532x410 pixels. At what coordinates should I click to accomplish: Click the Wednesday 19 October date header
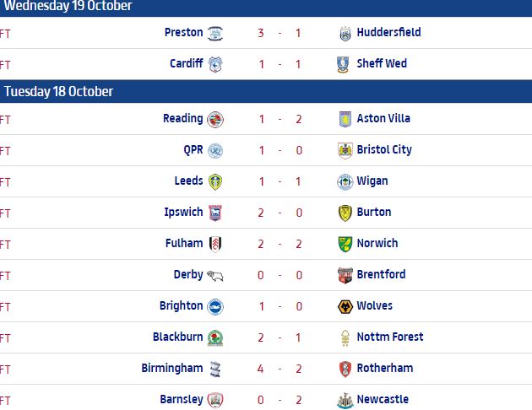point(68,6)
